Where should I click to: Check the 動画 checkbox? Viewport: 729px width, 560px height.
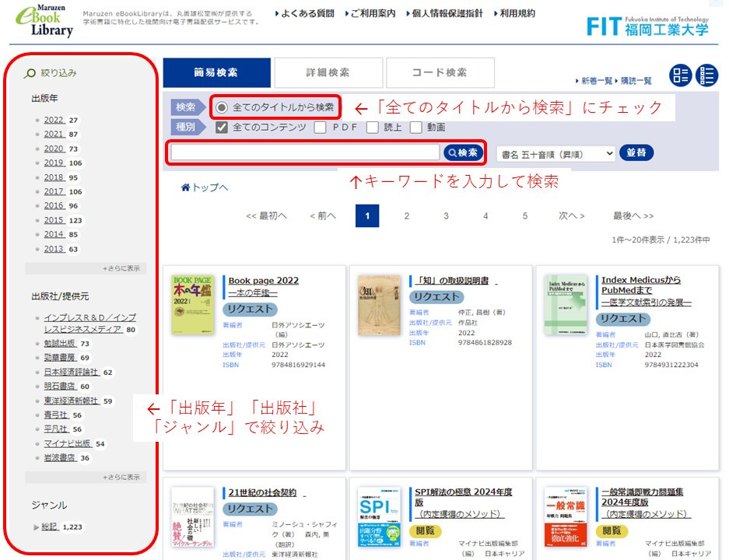point(416,128)
